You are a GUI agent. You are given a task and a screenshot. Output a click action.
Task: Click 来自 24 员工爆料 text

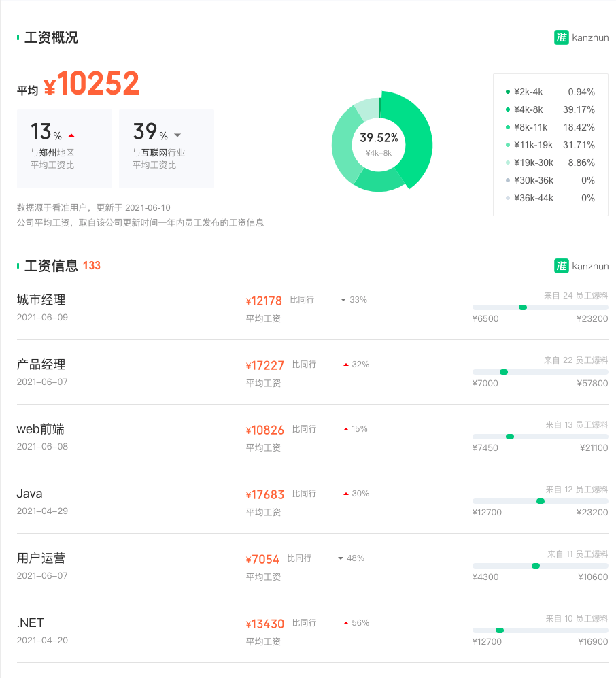(x=576, y=296)
